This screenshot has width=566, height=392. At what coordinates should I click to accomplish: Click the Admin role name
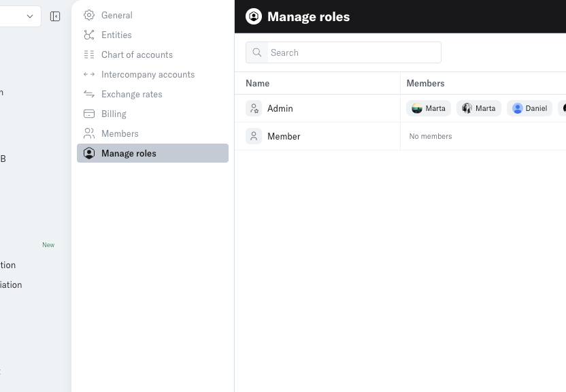click(x=280, y=108)
